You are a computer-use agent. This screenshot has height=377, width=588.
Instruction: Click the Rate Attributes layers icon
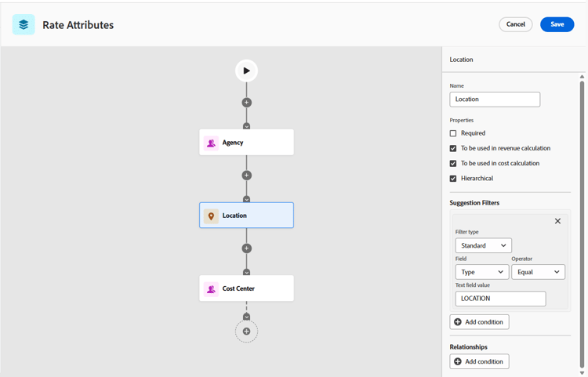tap(24, 24)
